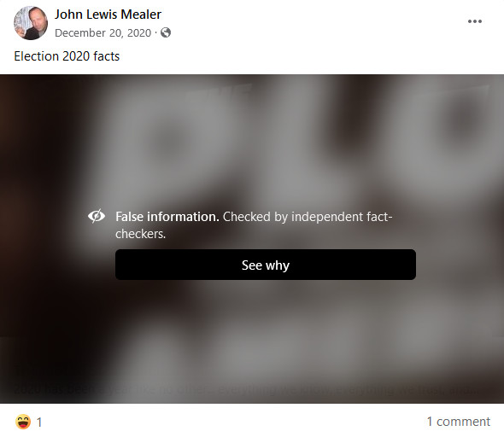View the reaction count number beside emoji
Image resolution: width=504 pixels, height=437 pixels.
tap(39, 422)
